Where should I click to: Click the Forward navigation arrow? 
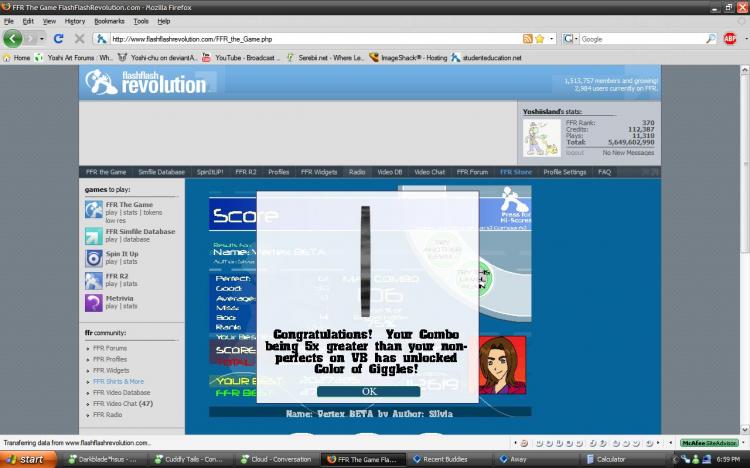pyautogui.click(x=30, y=39)
